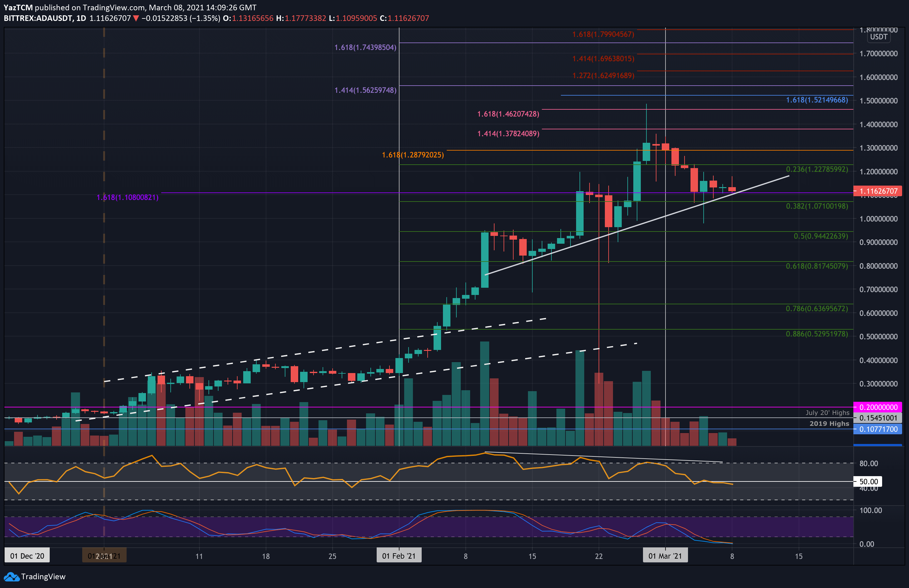Image resolution: width=909 pixels, height=588 pixels.
Task: Select the 01 Dec '20 date marker
Action: 27,556
